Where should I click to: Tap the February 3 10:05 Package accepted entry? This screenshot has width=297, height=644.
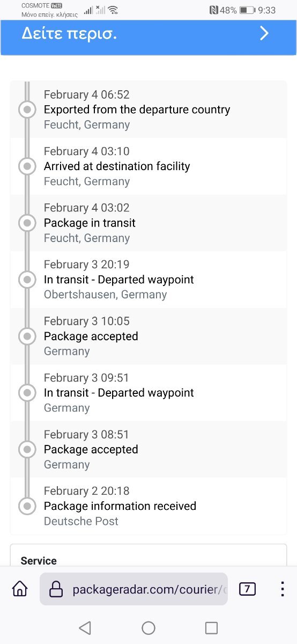pos(148,336)
